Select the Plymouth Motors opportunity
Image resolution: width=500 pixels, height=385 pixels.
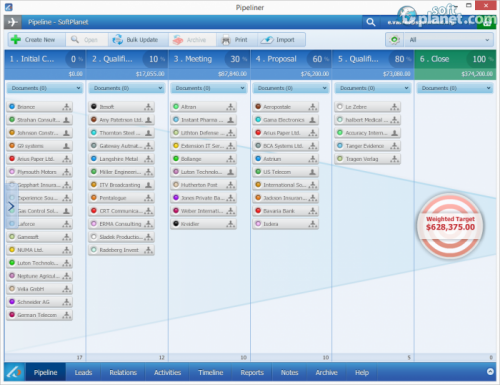(39, 172)
